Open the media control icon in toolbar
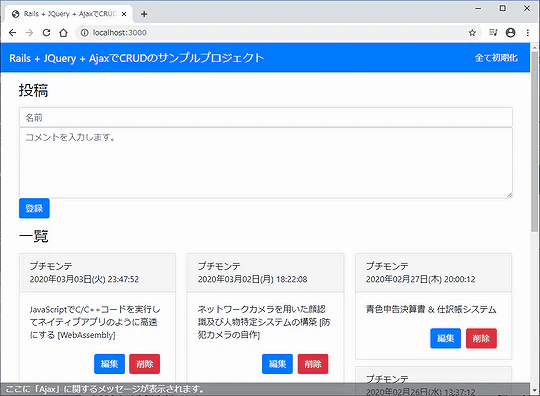The width and height of the screenshot is (540, 396). 493,33
